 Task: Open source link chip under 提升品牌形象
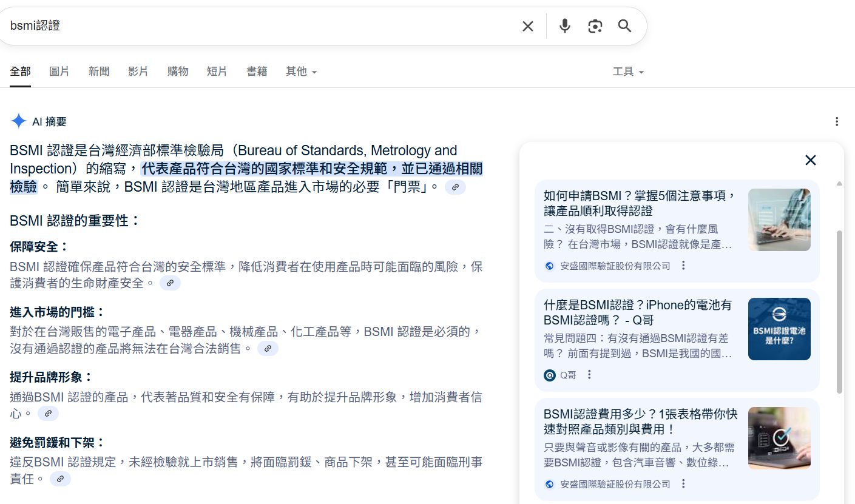pos(49,414)
